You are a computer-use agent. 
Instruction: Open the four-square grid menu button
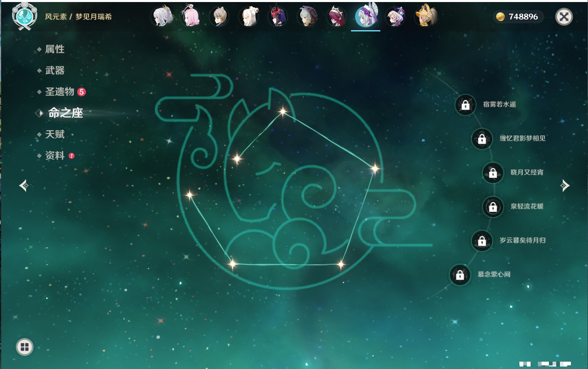pos(24,347)
